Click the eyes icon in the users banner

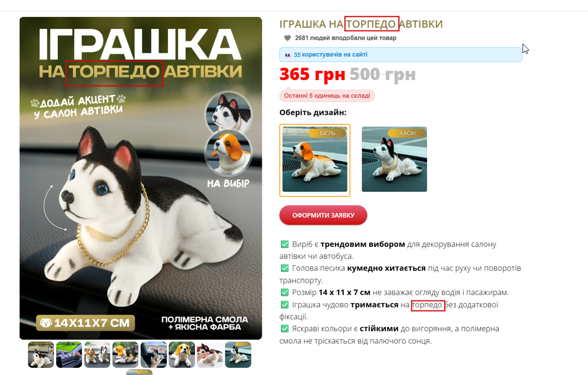coord(287,55)
